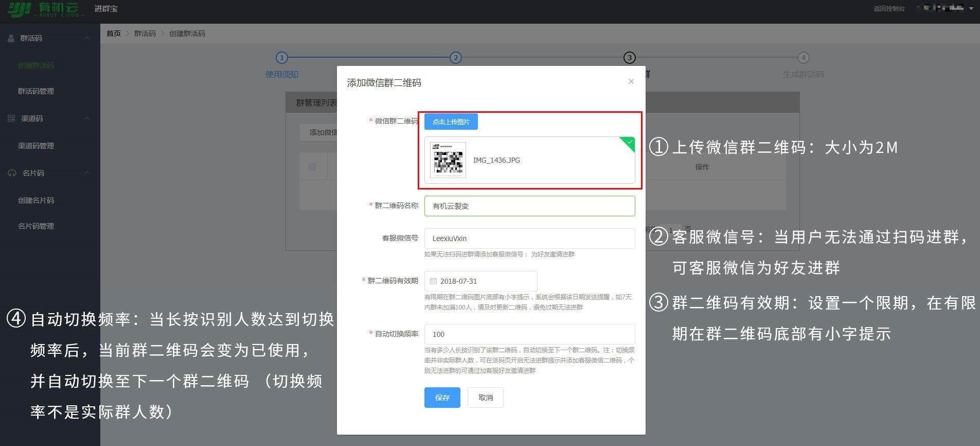Click the calendar icon beside 2018-07-31
The width and height of the screenshot is (980, 446).
pos(433,281)
